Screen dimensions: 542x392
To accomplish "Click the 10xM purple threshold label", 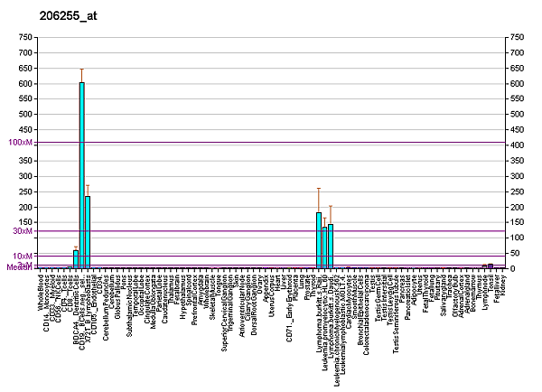I will pos(22,257).
